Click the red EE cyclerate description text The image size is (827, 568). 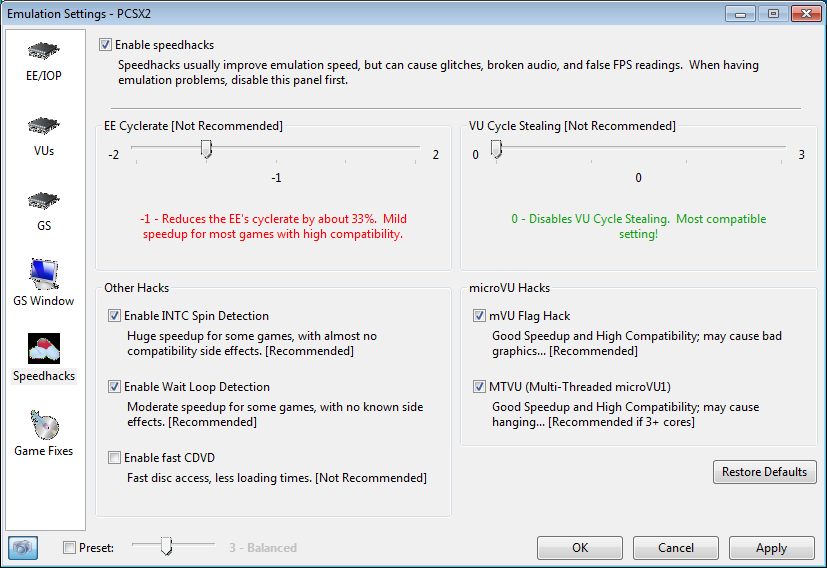pyautogui.click(x=273, y=226)
